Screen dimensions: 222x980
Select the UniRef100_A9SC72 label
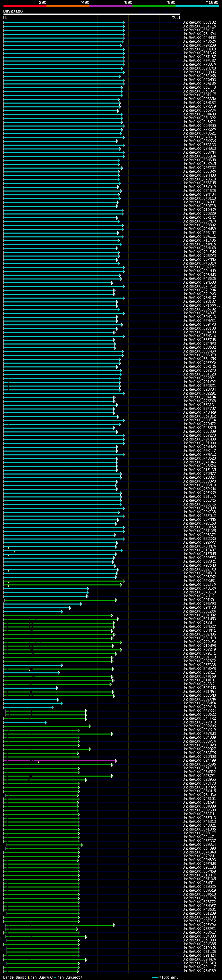199,535
